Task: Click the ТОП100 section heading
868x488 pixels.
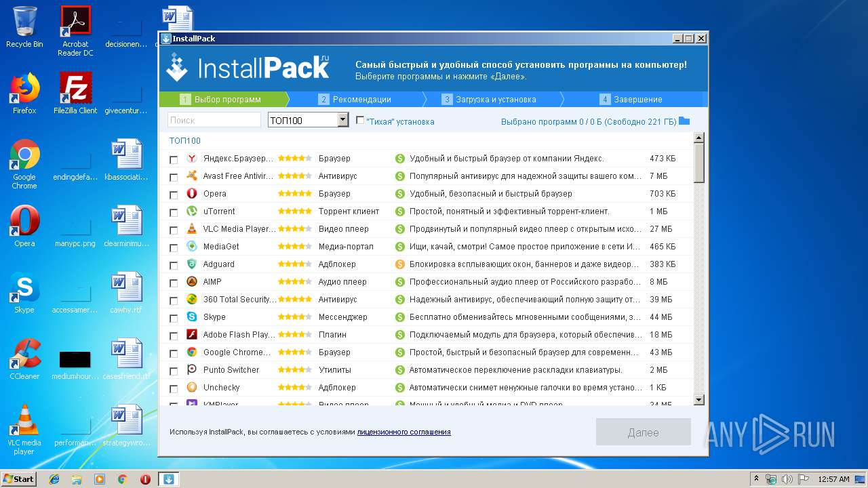Action: [184, 141]
